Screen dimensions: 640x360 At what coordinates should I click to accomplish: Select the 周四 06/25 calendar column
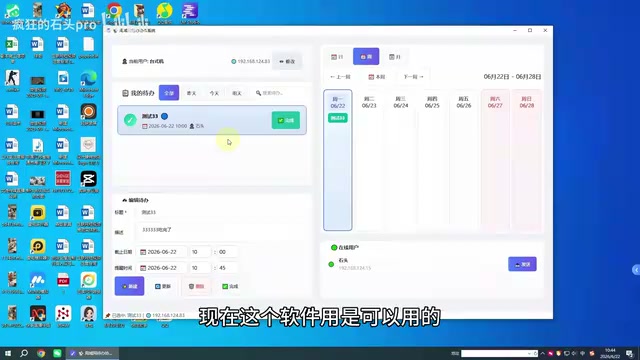[432, 160]
